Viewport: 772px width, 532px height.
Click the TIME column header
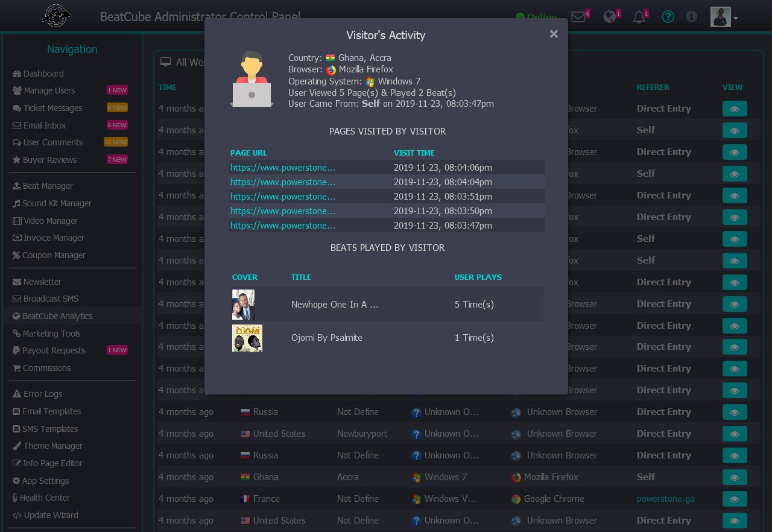coord(168,87)
